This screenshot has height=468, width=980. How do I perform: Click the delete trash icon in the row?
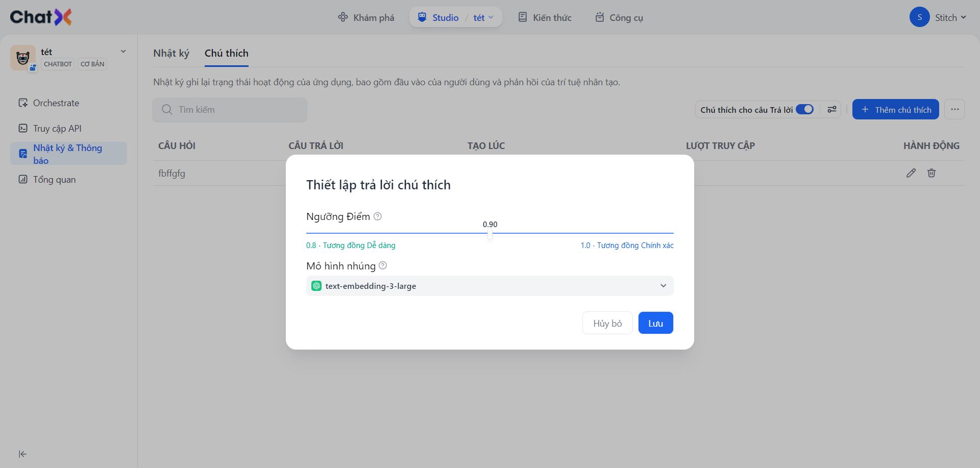click(932, 173)
